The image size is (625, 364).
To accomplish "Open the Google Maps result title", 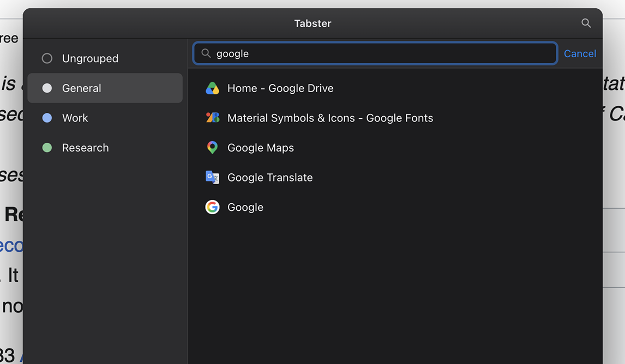I will [261, 148].
